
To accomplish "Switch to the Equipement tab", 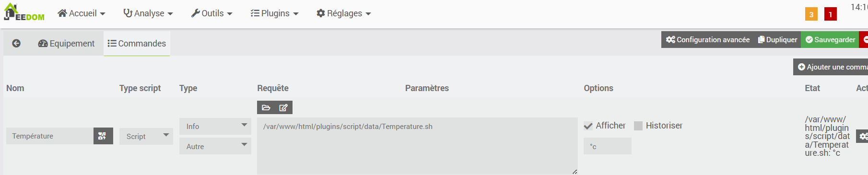I will coord(67,44).
